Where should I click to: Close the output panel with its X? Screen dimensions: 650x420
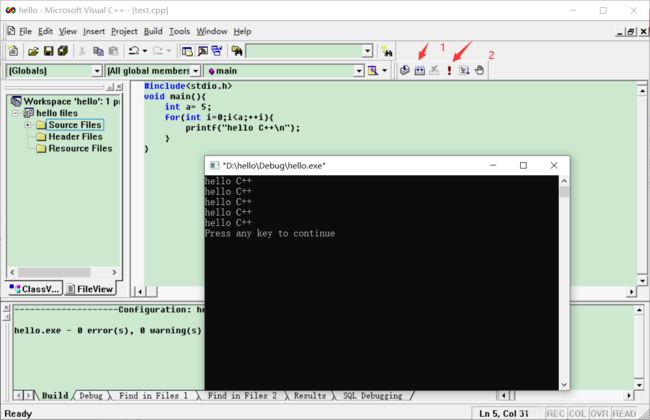[x=6, y=308]
